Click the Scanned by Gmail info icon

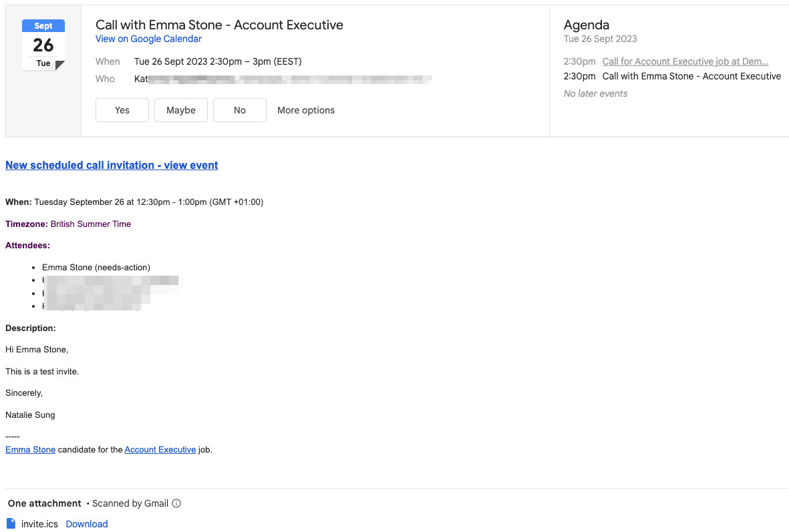(176, 503)
